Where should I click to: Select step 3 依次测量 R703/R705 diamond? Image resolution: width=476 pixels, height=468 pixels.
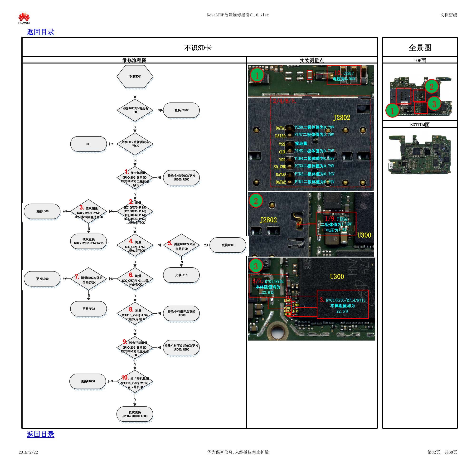[88, 211]
